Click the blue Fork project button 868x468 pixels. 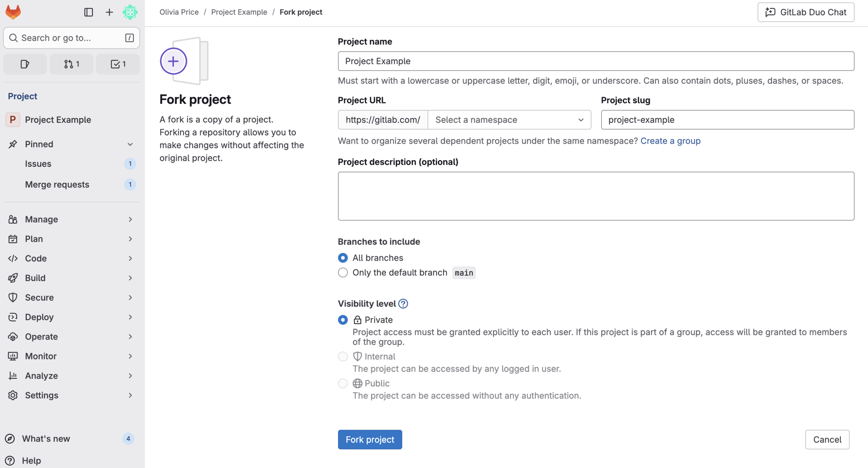coord(370,440)
